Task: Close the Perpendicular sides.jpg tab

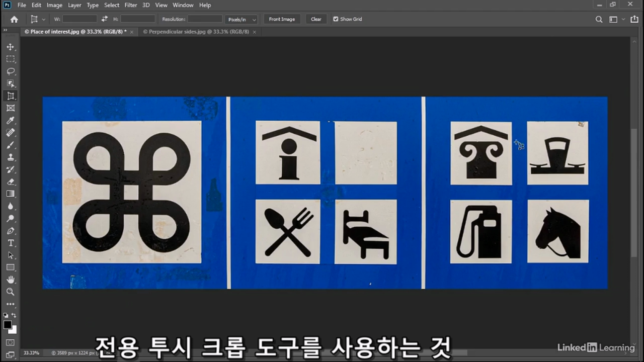Action: [x=255, y=32]
